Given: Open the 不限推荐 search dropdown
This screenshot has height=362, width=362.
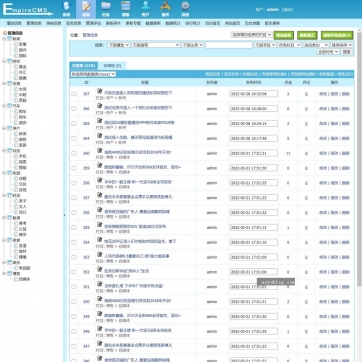Looking at the screenshot, I should 156,45.
